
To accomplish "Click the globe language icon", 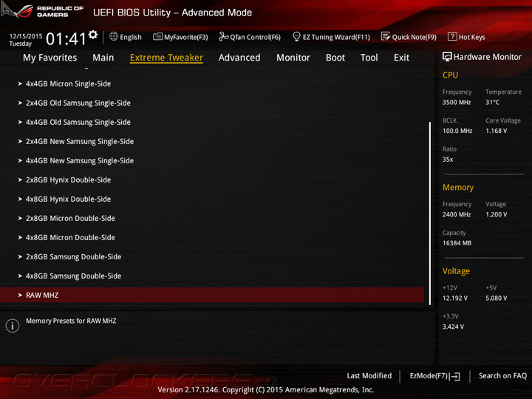I will tap(114, 36).
